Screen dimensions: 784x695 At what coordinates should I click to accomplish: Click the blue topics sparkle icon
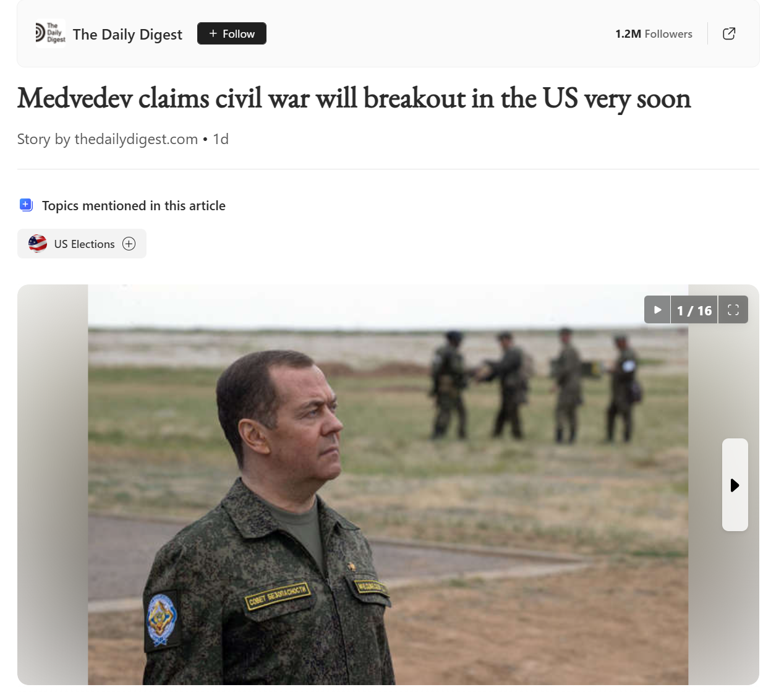pyautogui.click(x=26, y=205)
